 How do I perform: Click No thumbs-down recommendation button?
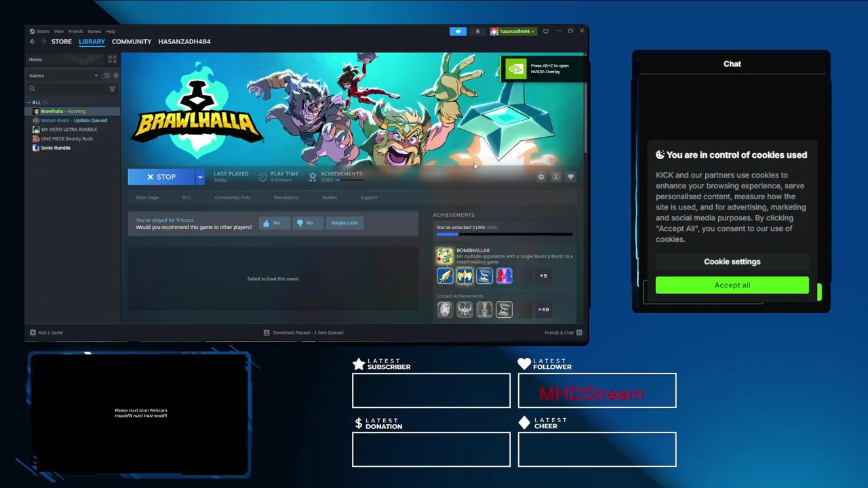pos(307,223)
